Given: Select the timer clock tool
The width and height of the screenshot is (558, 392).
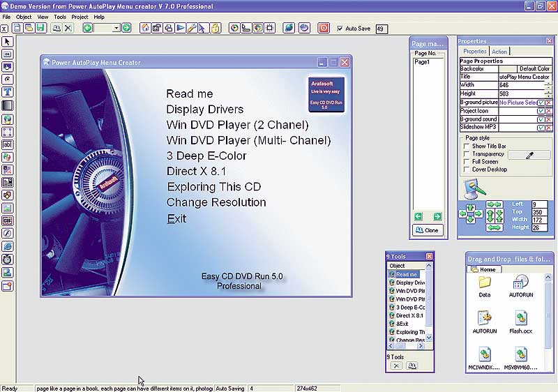Looking at the screenshot, I should click(8, 259).
